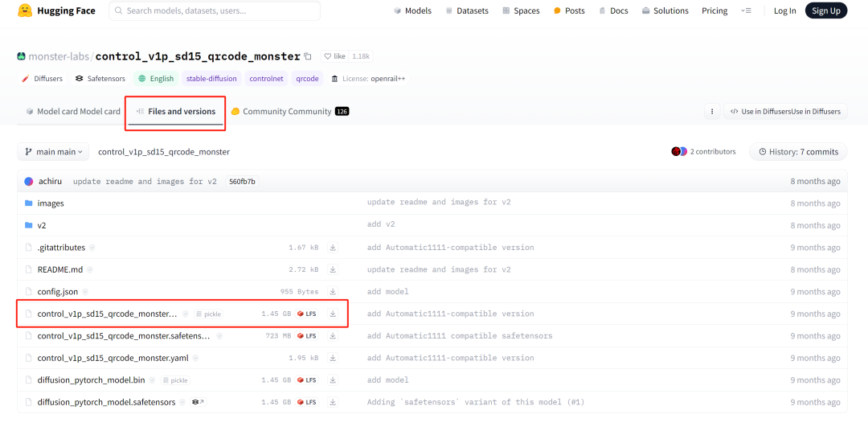
Task: Download diffusion_pytorch_model.bin
Action: (333, 380)
